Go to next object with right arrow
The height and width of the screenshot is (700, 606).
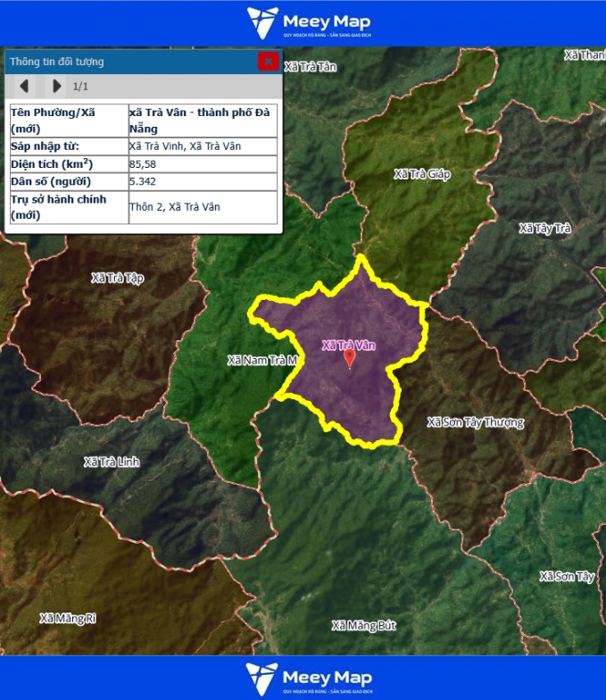[56, 86]
